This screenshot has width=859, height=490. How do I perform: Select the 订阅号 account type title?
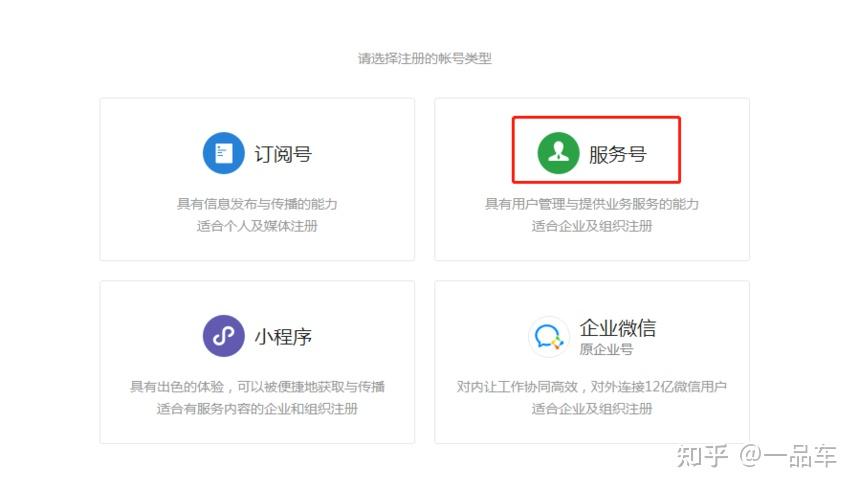[x=283, y=154]
